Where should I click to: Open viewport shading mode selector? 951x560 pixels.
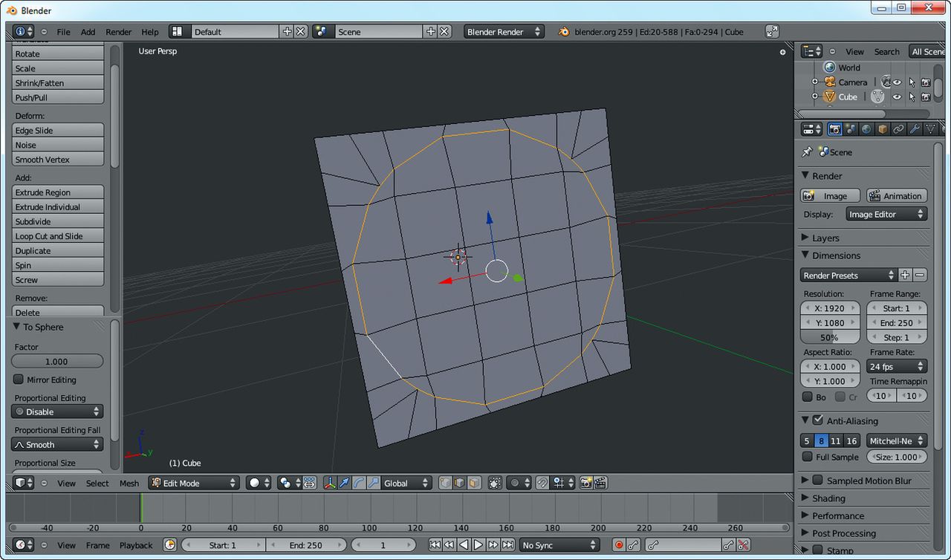click(x=259, y=483)
